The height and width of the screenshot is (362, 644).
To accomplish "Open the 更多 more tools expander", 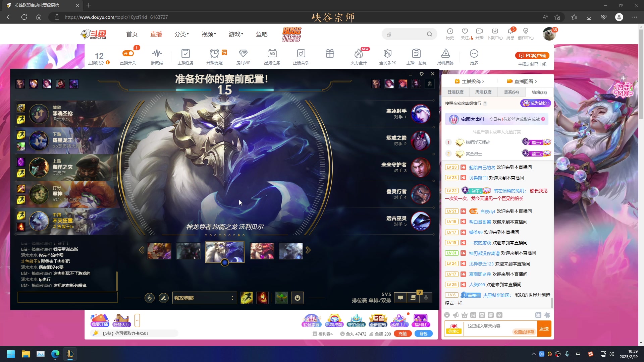I will (474, 56).
